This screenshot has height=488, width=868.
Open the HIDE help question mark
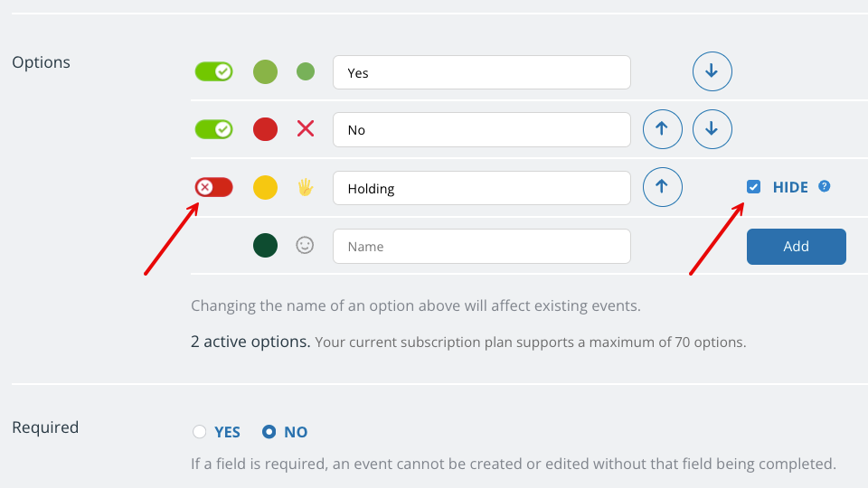[x=825, y=186]
